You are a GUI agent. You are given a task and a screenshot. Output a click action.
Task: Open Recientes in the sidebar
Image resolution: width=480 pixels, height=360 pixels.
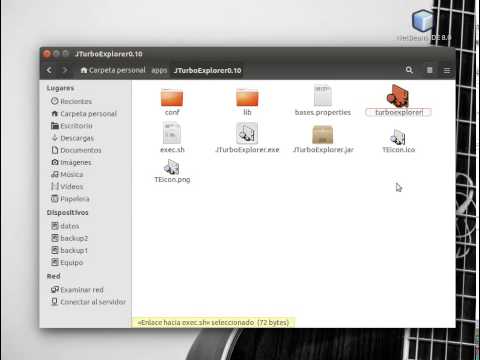[72, 101]
